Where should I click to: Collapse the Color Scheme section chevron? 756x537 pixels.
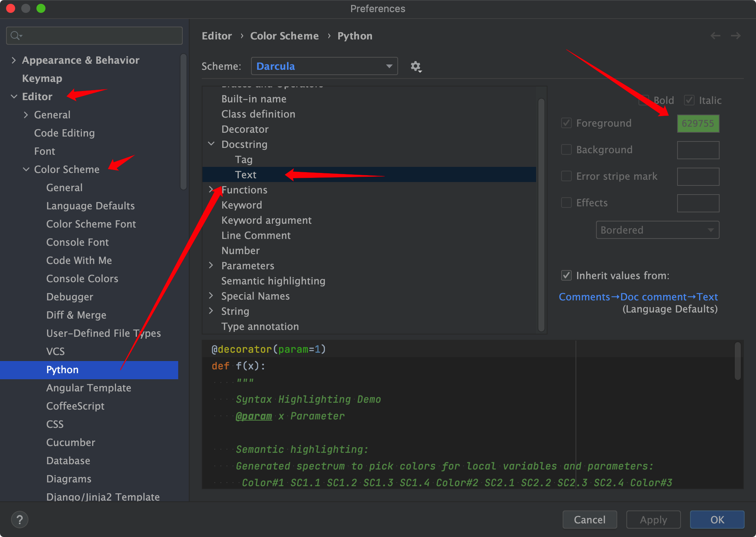[26, 170]
